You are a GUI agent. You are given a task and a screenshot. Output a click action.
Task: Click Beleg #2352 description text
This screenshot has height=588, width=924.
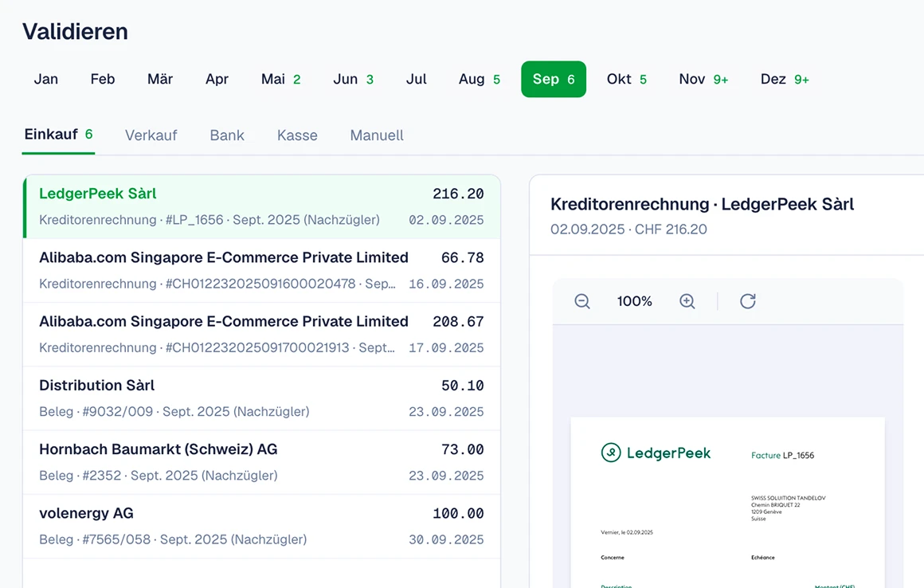[x=158, y=476]
